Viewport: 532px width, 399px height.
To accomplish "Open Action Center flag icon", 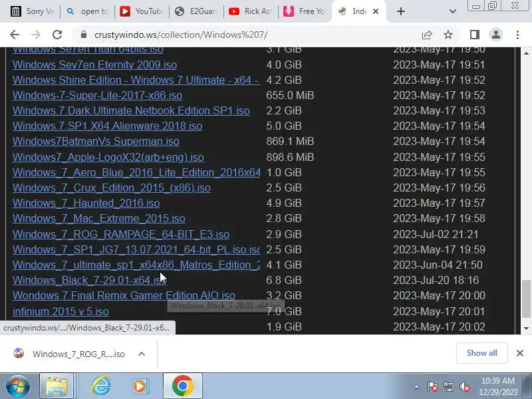I will pyautogui.click(x=432, y=386).
